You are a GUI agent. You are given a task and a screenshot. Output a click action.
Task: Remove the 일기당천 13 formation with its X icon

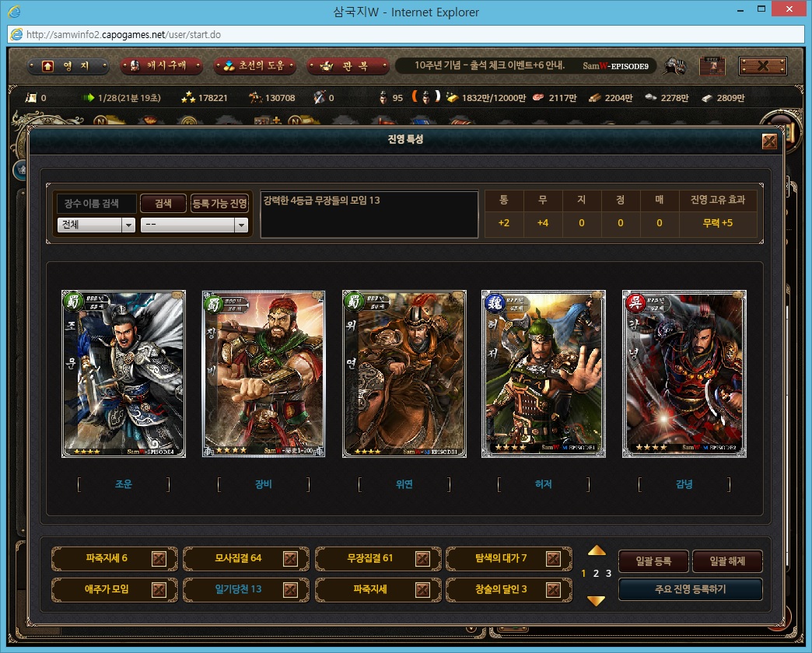tap(291, 590)
